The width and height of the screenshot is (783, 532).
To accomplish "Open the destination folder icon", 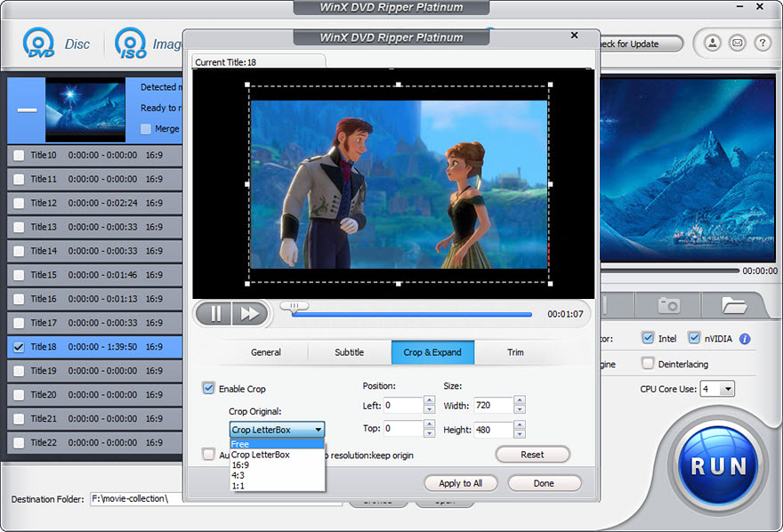I will click(734, 305).
